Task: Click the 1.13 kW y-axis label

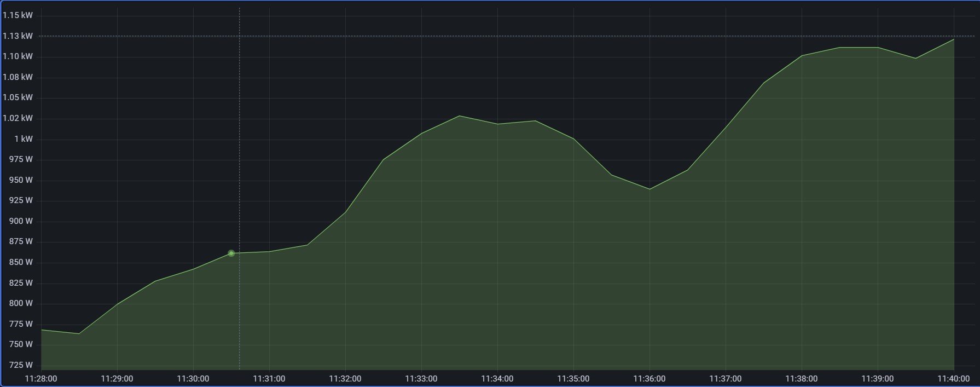Action: point(18,36)
